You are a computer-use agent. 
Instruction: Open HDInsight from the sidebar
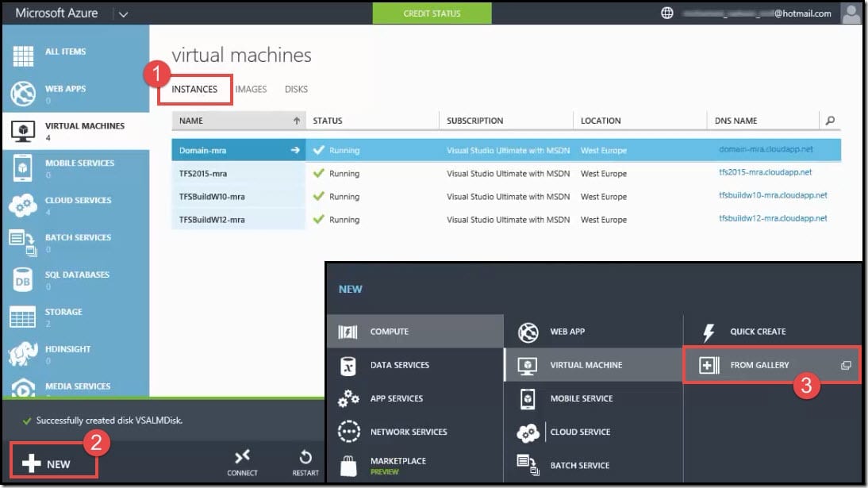pos(76,349)
